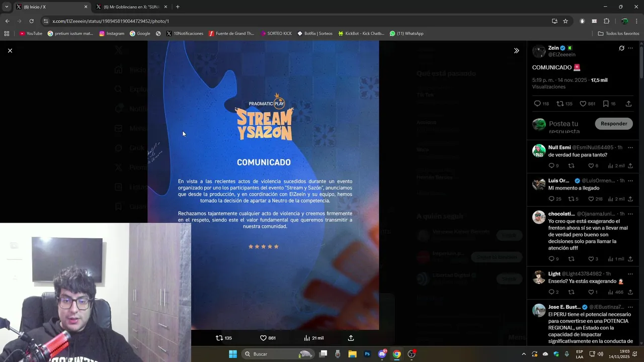
Task: Like Luis Or...'s comment with 218 likes
Action: (595, 199)
